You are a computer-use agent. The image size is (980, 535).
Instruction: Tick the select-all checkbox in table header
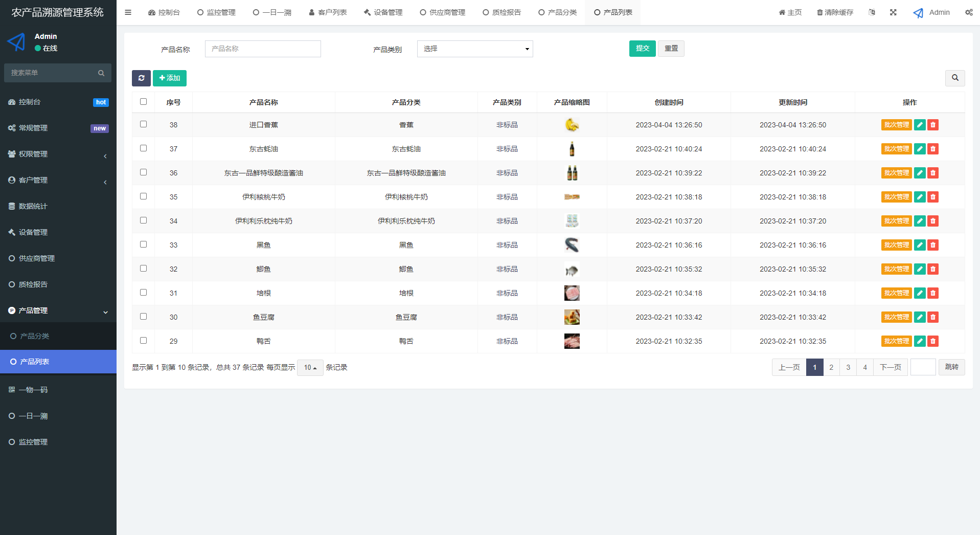tap(143, 101)
